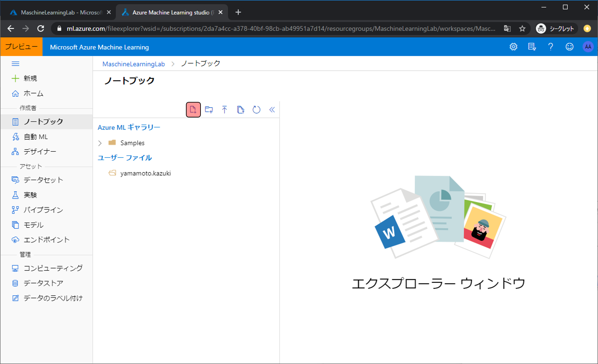Click 新規 to create a new item
Image resolution: width=598 pixels, height=364 pixels.
coord(30,78)
